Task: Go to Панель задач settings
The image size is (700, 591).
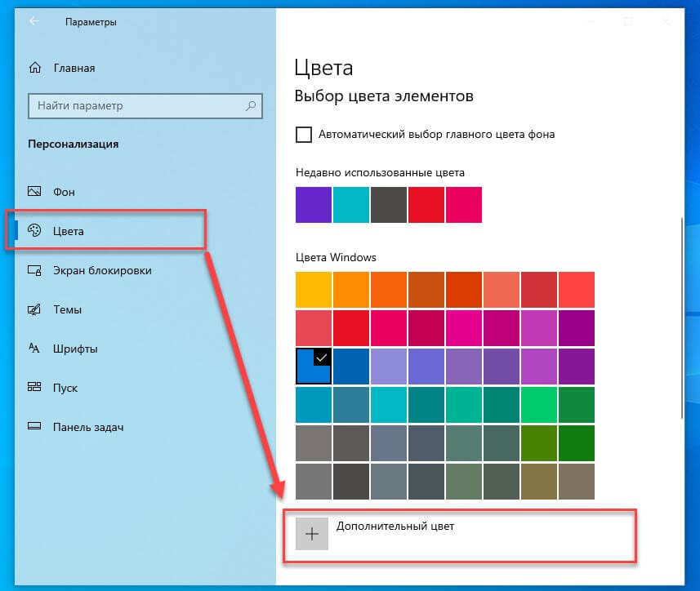Action: [88, 426]
